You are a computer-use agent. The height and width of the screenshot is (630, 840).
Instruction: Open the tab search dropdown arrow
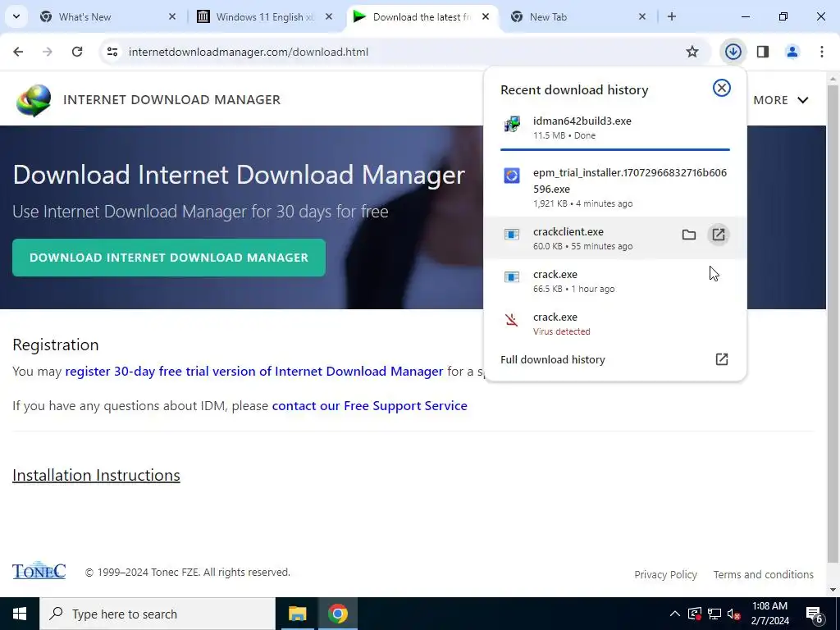point(16,16)
